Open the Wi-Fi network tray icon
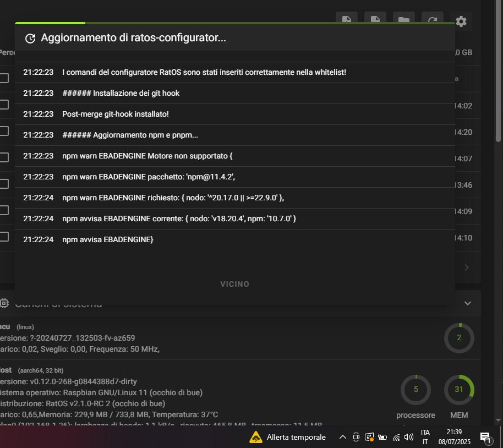 [x=396, y=437]
